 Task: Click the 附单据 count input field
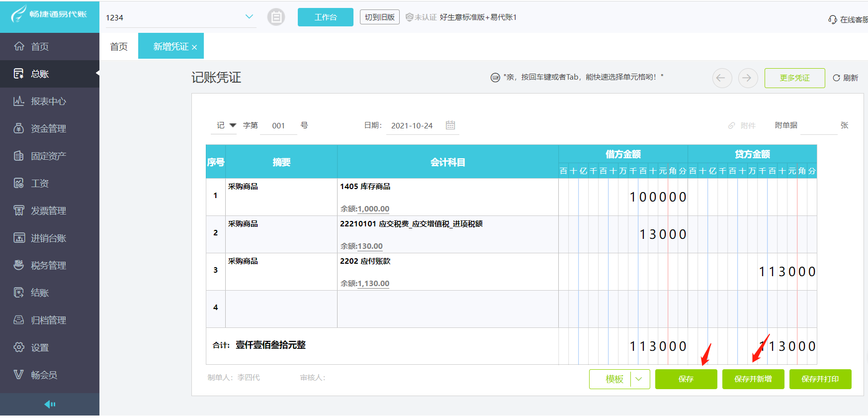(x=818, y=126)
